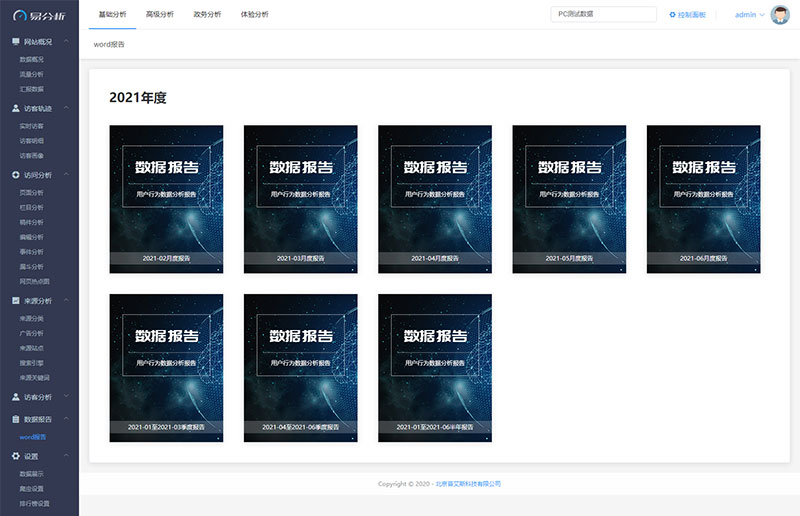800x516 pixels.
Task: Click the 设置 gear icon in sidebar
Action: pyautogui.click(x=15, y=456)
